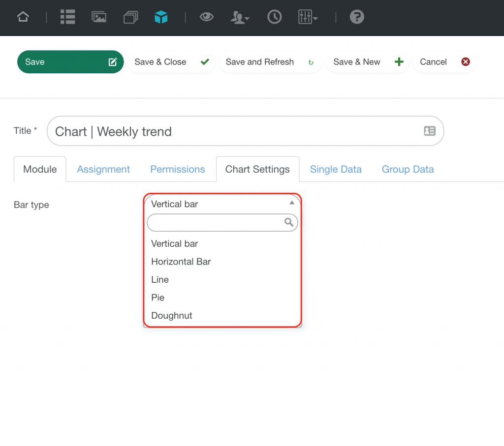Switch to the Module tab
Screen dimensions: 504x446
pos(40,169)
